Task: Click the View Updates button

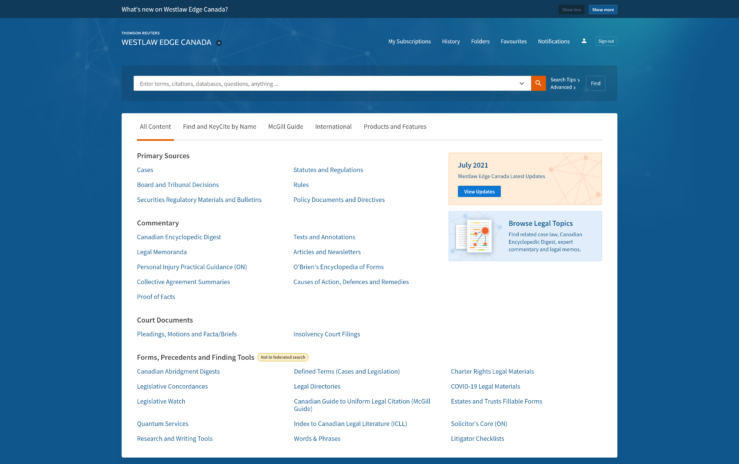Action: point(479,192)
